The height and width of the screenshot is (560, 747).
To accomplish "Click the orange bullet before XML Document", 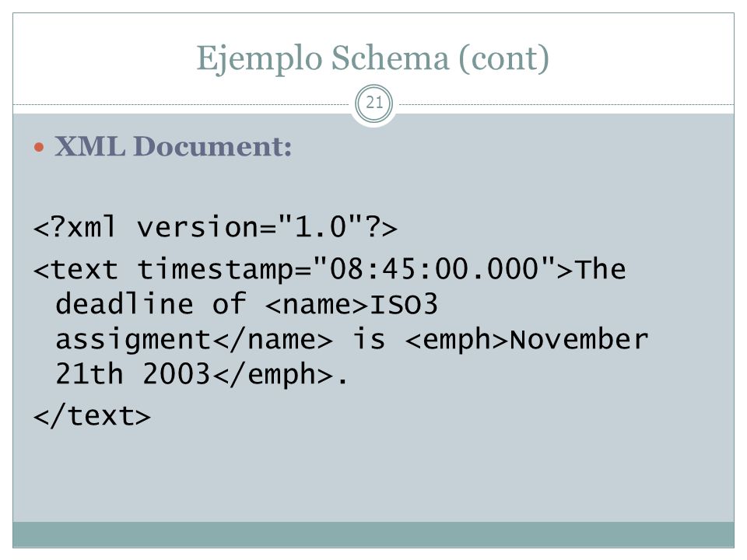I will 39,148.
